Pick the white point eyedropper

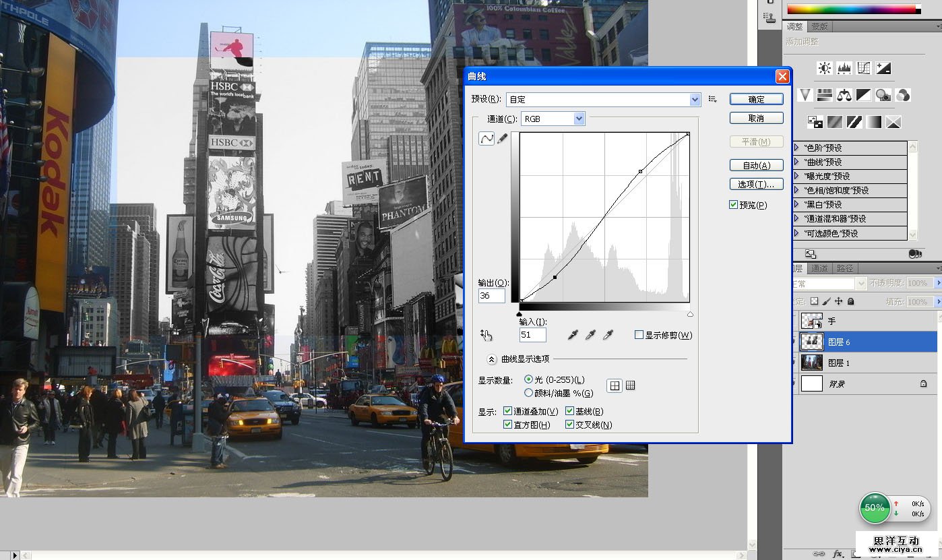click(x=608, y=335)
